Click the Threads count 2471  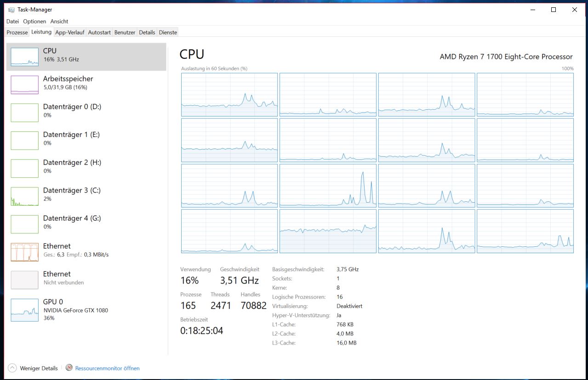[221, 306]
